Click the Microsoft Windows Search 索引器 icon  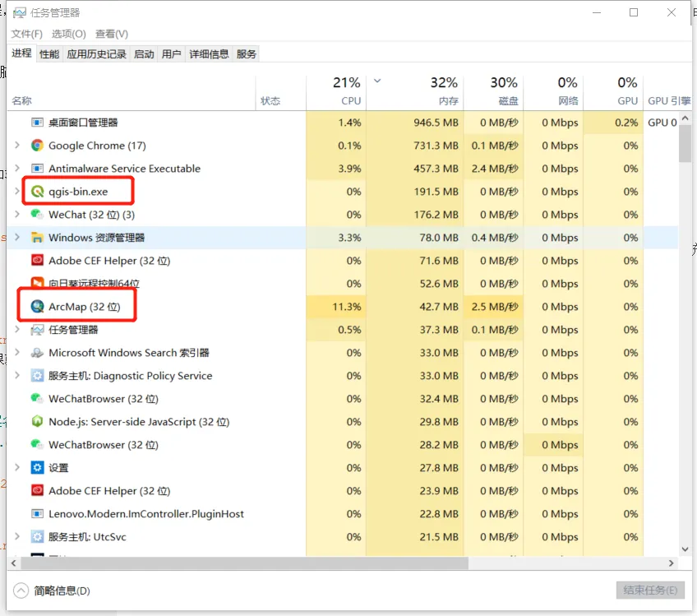click(x=37, y=353)
